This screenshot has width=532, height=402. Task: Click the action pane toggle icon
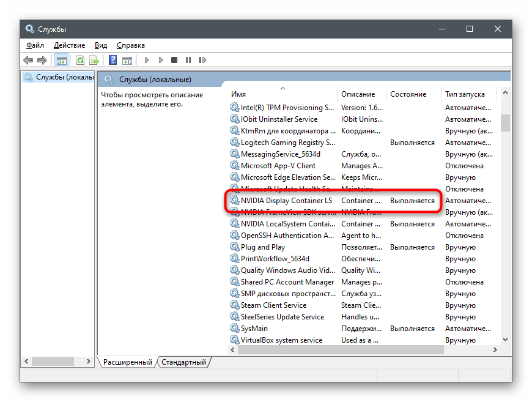(127, 61)
